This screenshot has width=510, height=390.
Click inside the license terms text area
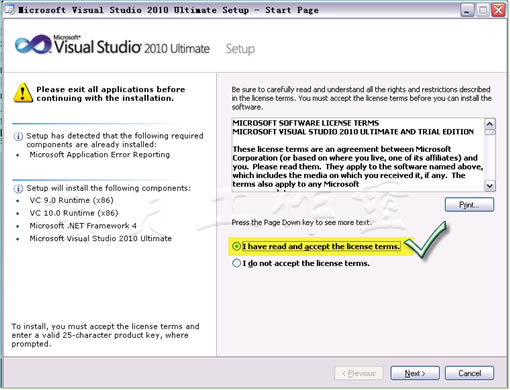[358, 155]
